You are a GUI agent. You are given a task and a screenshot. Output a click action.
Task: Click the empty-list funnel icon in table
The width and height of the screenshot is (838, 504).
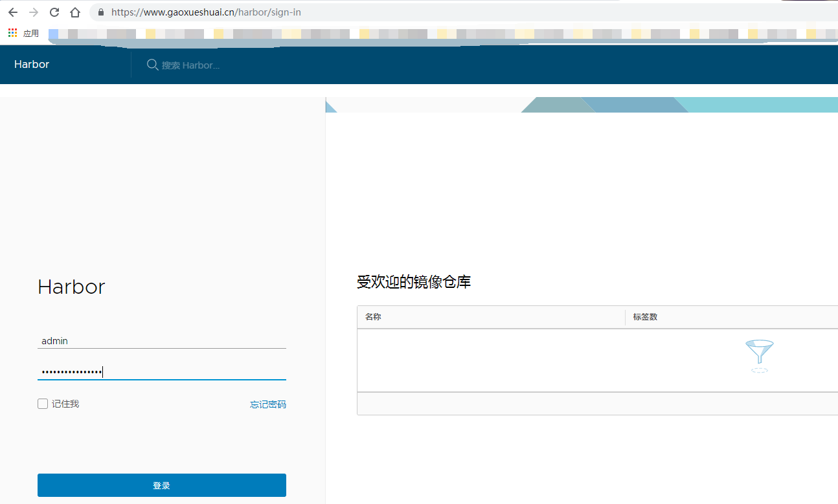[x=760, y=356]
